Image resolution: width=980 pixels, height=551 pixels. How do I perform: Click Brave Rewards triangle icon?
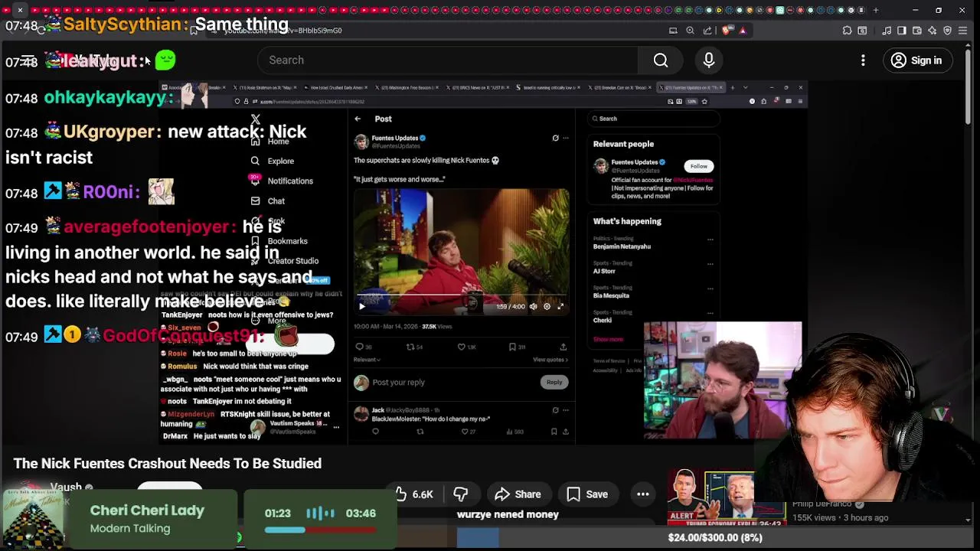[x=743, y=31]
